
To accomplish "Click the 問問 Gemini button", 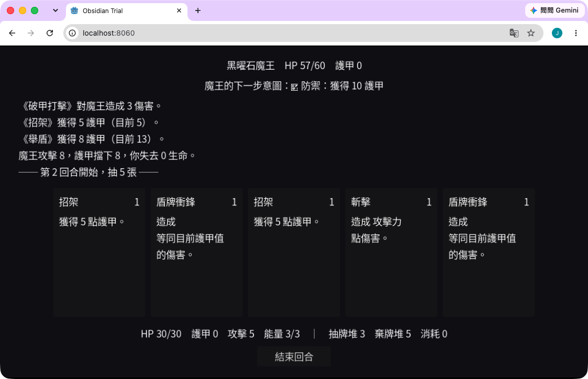I will tap(554, 10).
